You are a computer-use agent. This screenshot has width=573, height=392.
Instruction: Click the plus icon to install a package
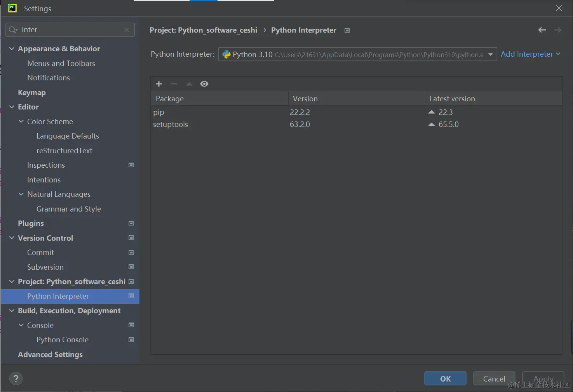coord(159,84)
